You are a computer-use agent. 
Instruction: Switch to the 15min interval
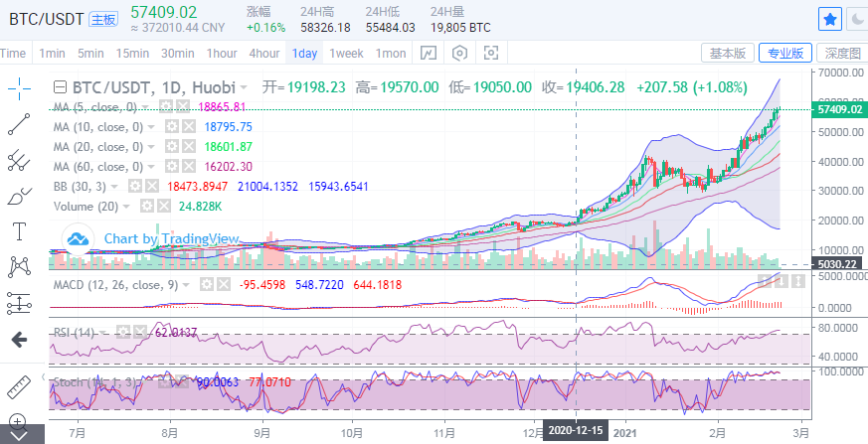tap(132, 53)
